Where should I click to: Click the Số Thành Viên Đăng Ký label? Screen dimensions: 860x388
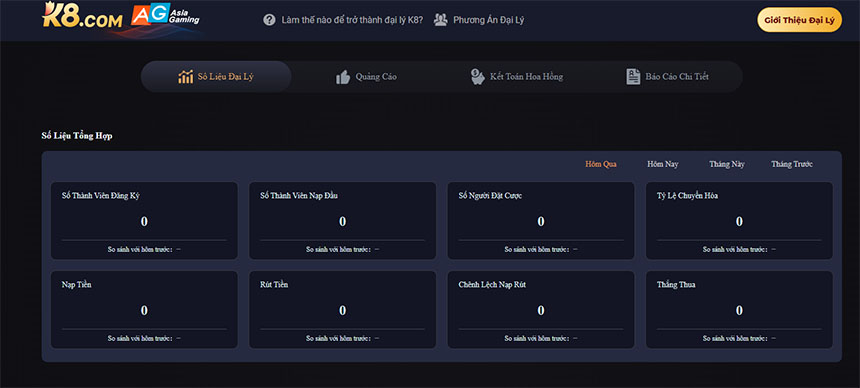click(x=101, y=196)
